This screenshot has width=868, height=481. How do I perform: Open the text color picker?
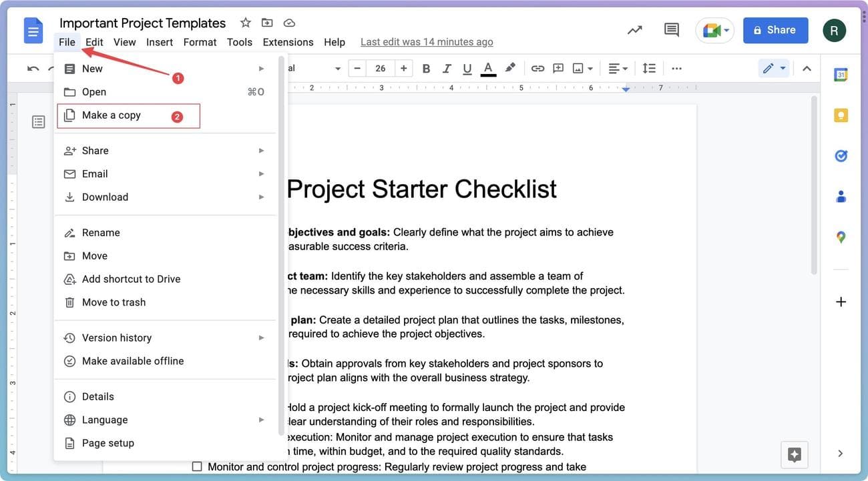pos(488,68)
